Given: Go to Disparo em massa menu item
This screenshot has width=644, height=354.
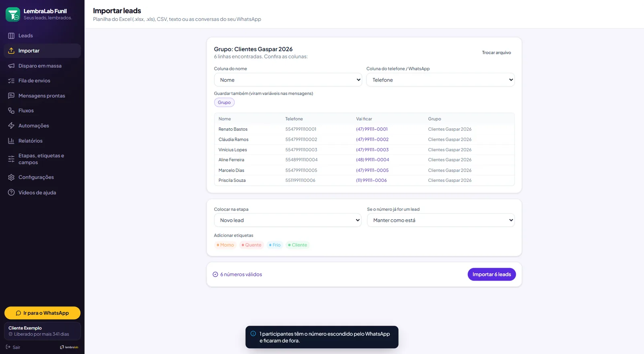Looking at the screenshot, I should [x=42, y=66].
